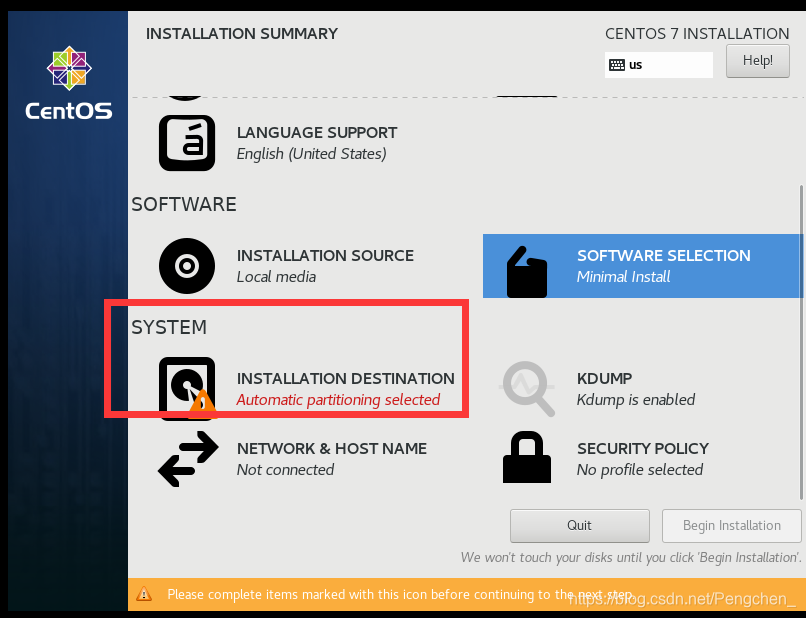Select the us keyboard layout field
This screenshot has height=618, width=806.
659,65
